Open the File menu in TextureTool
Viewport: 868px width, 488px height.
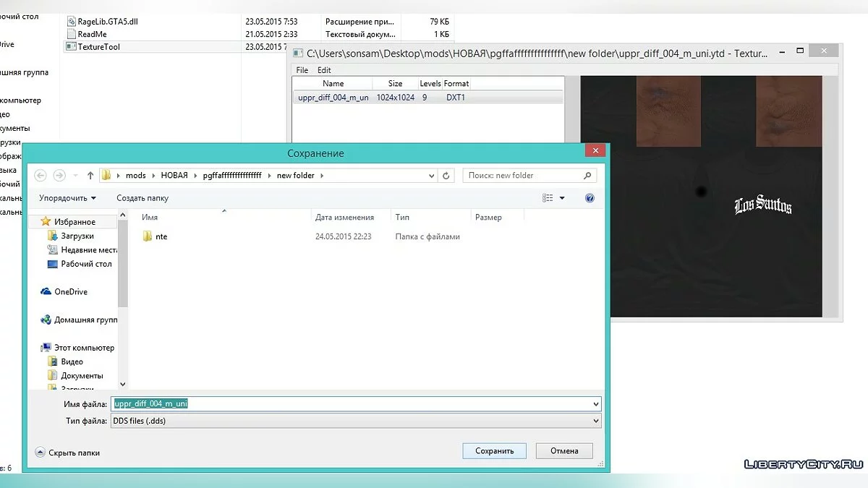302,70
